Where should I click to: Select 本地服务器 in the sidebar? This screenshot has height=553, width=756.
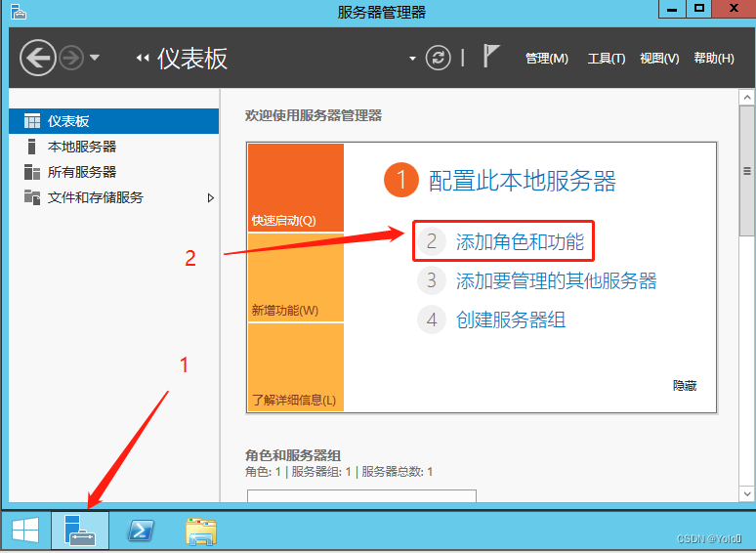[113, 147]
